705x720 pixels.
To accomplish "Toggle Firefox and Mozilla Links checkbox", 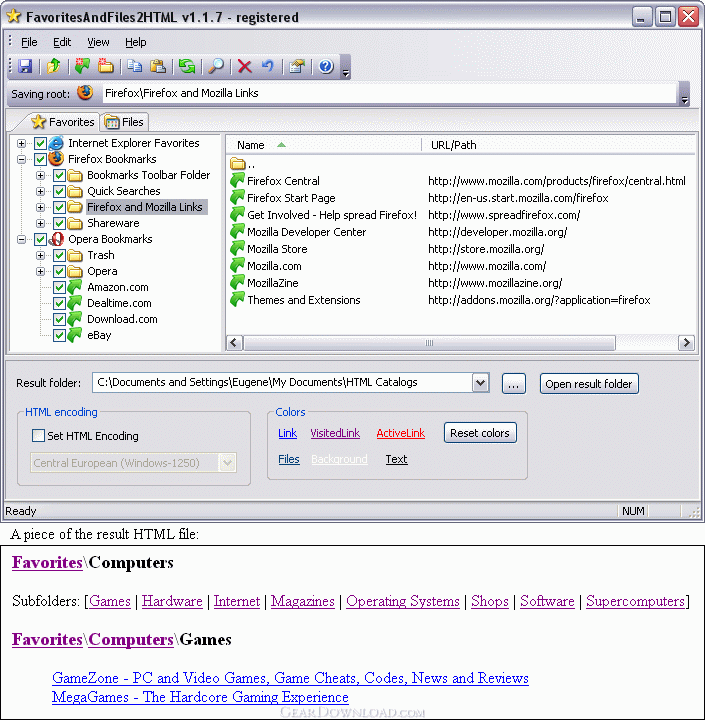I will pyautogui.click(x=59, y=207).
